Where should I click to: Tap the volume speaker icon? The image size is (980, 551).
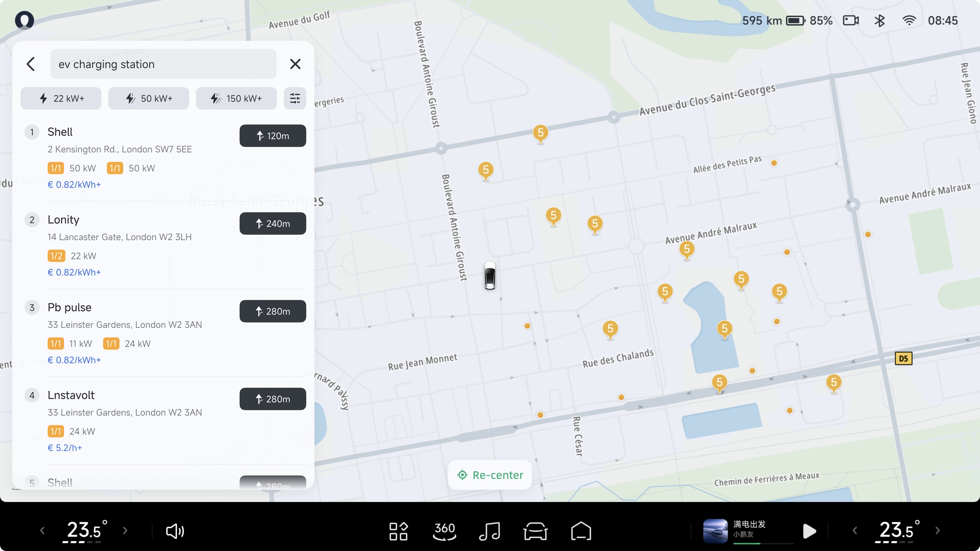click(175, 531)
